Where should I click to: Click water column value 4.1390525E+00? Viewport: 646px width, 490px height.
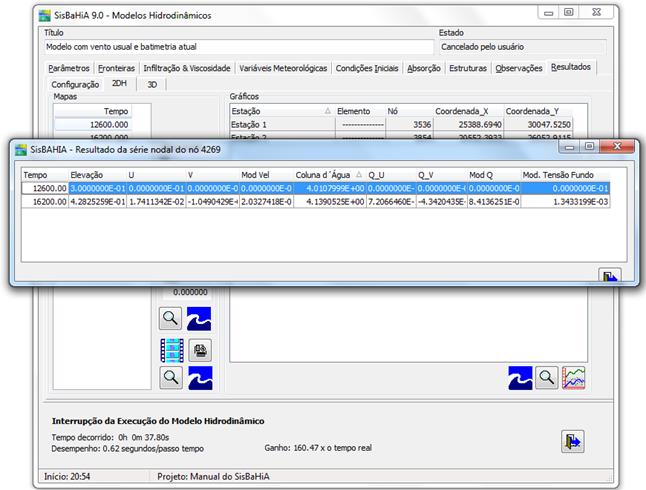coord(330,202)
